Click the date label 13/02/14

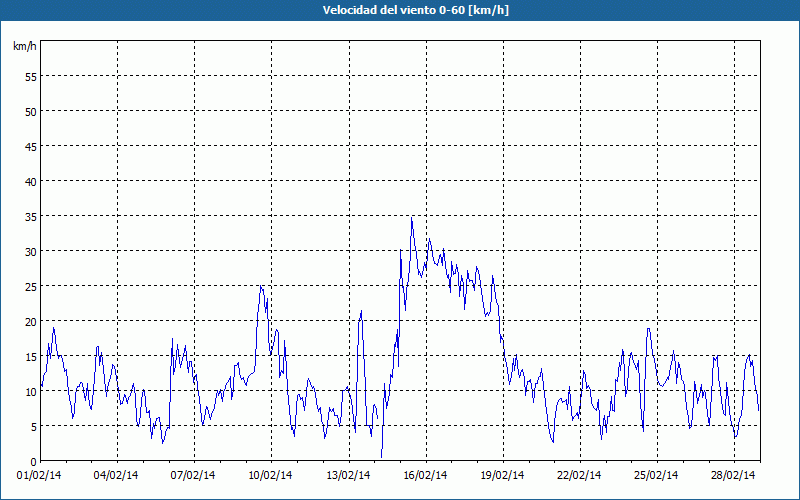click(348, 476)
